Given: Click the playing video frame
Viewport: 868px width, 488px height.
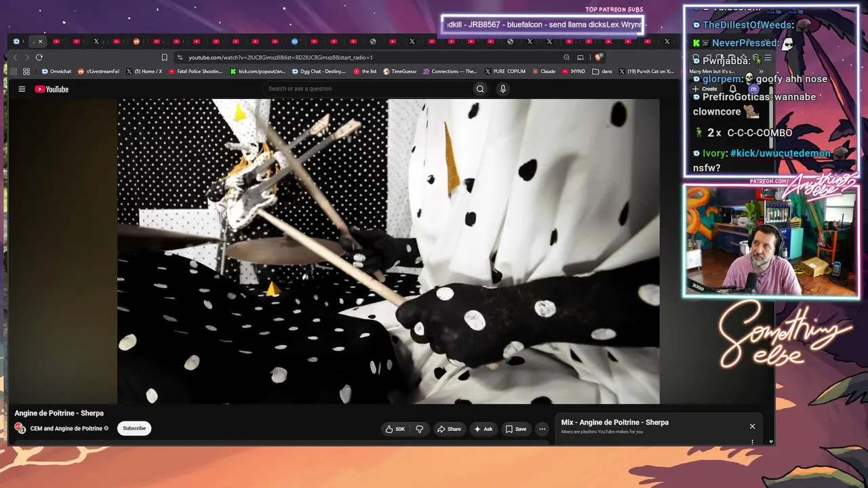Looking at the screenshot, I should [x=389, y=251].
